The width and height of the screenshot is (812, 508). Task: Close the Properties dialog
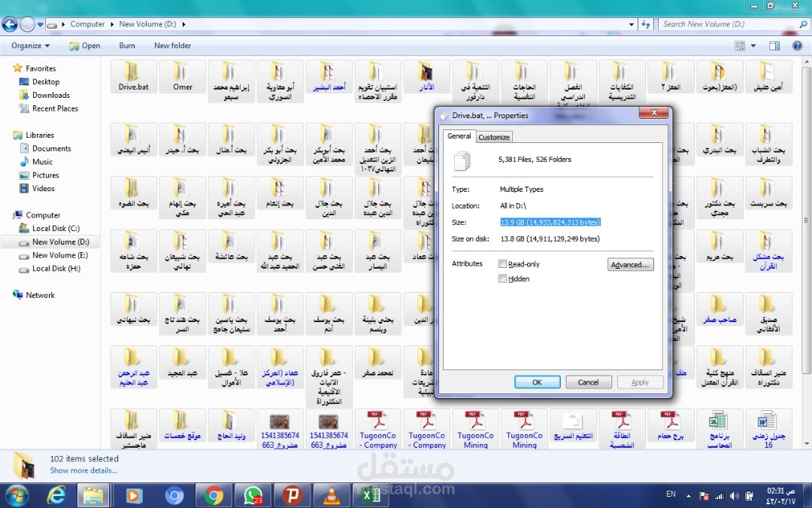coord(654,112)
